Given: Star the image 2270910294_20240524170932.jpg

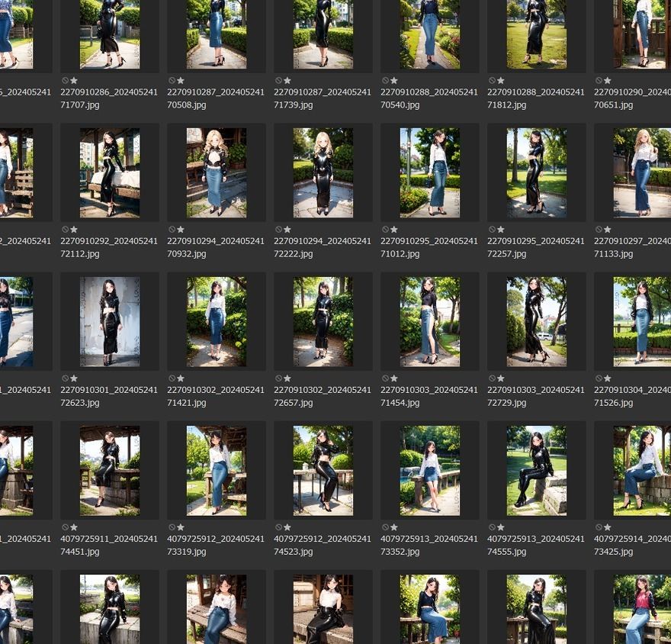Looking at the screenshot, I should [181, 230].
